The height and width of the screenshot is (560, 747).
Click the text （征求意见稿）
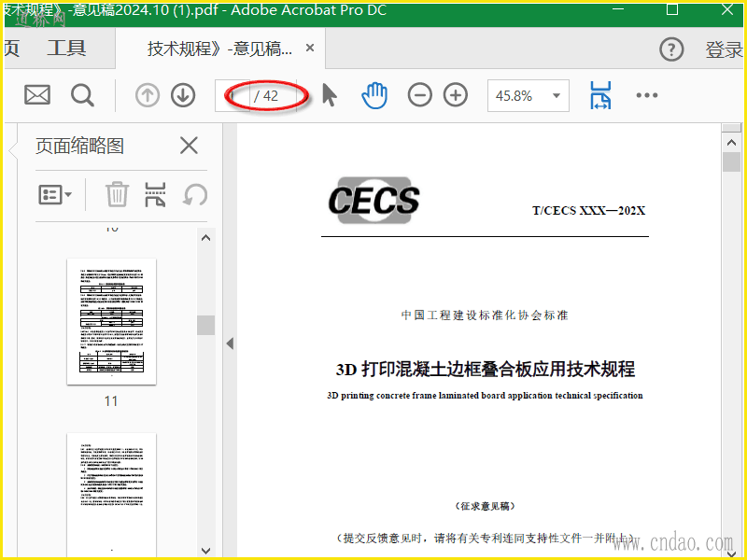coord(485,506)
